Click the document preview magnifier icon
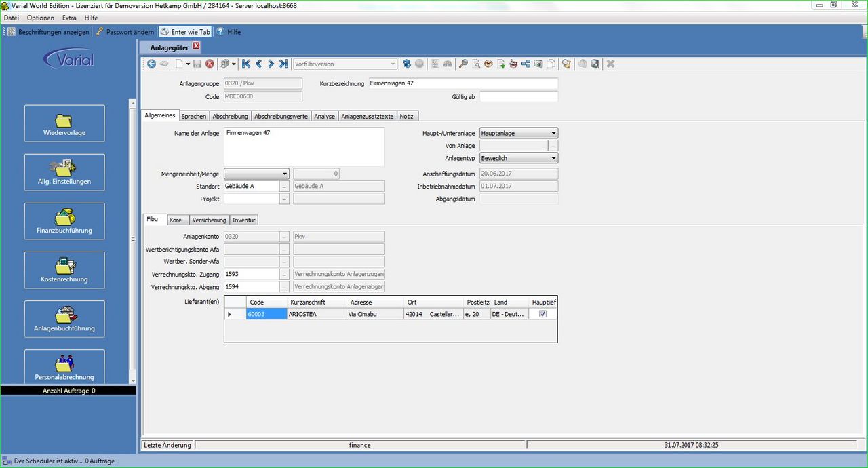 tap(476, 64)
